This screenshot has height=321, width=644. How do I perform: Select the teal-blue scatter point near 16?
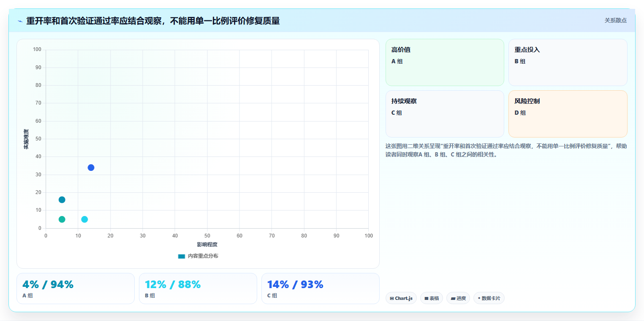(62, 200)
